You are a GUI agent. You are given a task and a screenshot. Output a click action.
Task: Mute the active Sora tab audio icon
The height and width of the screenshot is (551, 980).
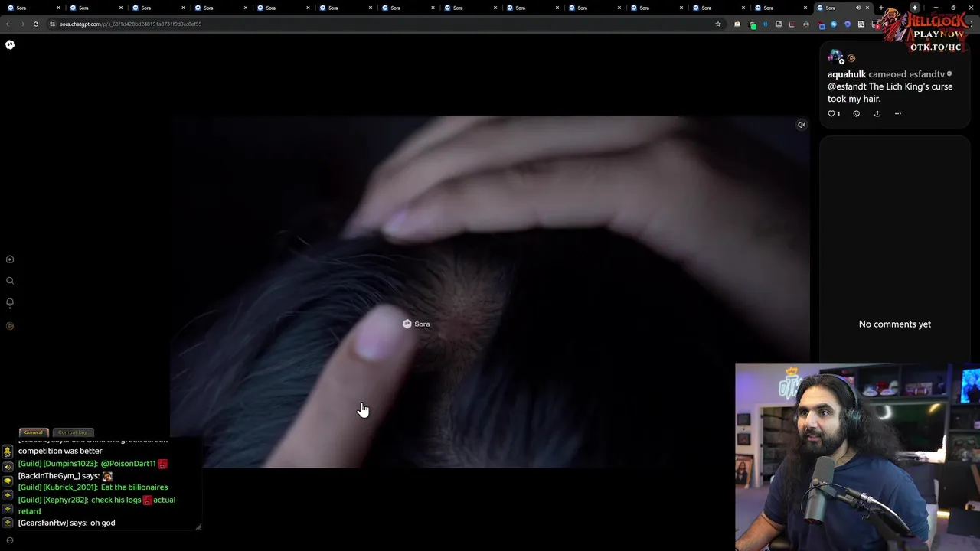[x=857, y=8]
